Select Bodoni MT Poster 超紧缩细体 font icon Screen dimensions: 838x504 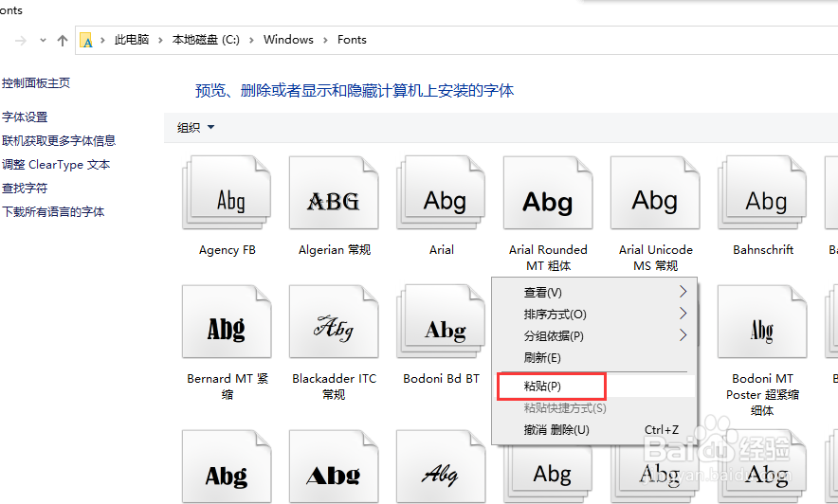[763, 321]
